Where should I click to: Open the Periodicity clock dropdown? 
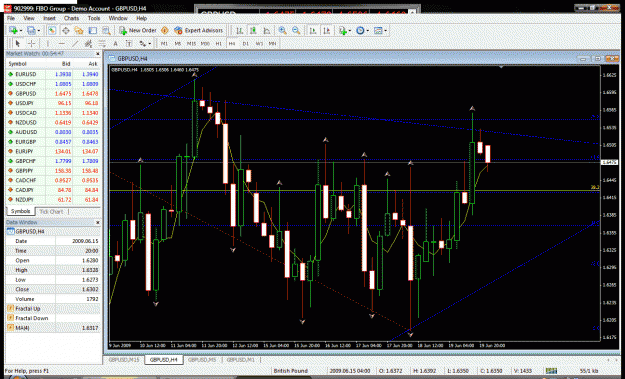[362, 30]
